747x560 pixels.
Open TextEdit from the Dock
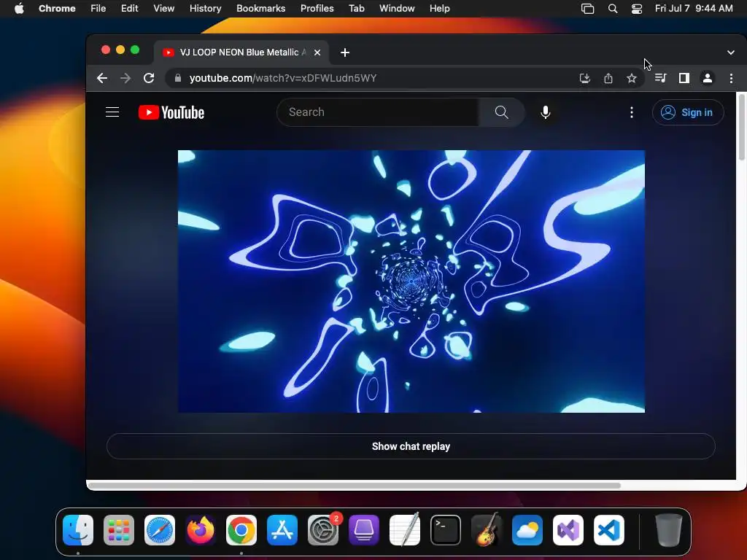point(405,530)
